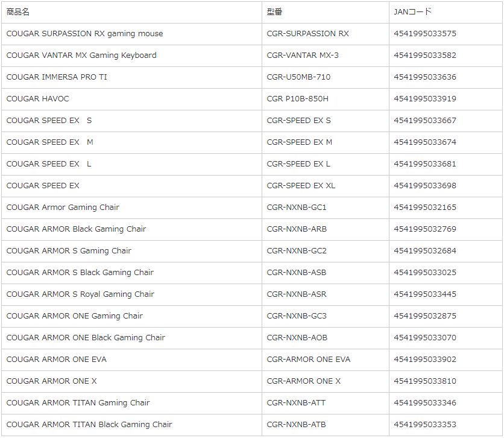This screenshot has height=438, width=504.
Task: Click JAN code 4541995032769
Action: [425, 229]
